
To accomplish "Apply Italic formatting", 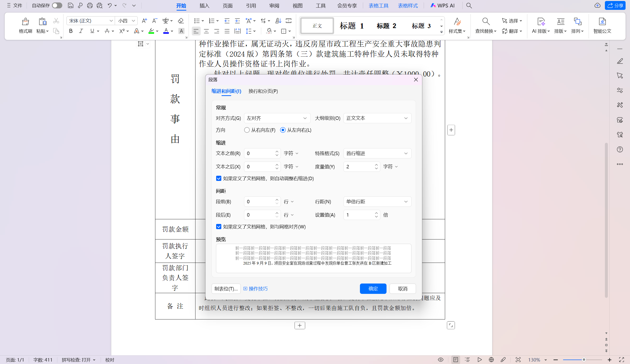I will point(81,31).
